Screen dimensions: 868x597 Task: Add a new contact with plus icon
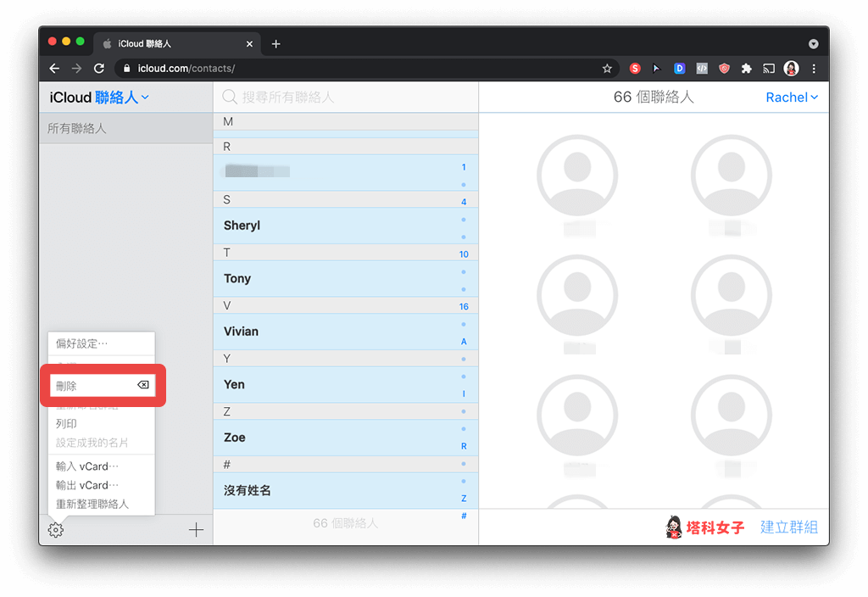(196, 530)
